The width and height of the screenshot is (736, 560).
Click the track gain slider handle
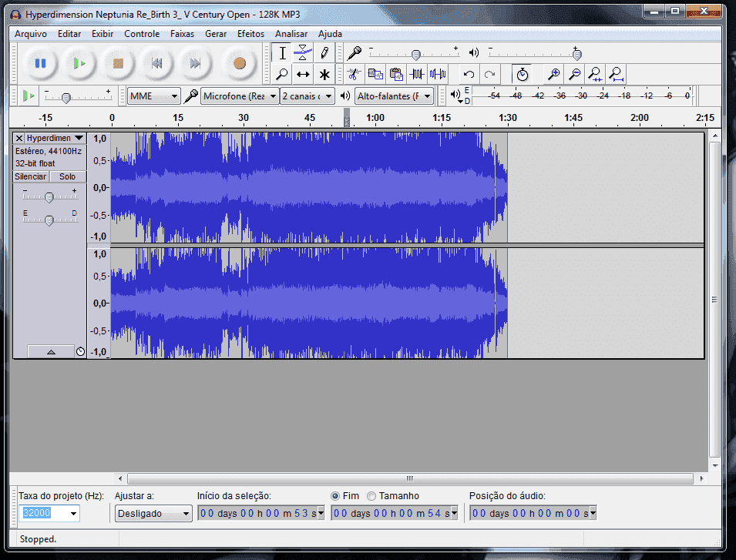[49, 197]
